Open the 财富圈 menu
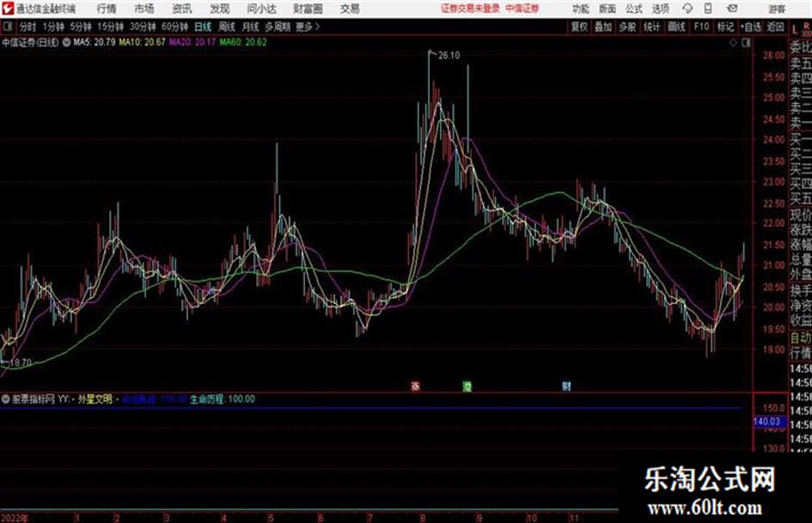Screen dimensions: 812x523 coord(308,9)
